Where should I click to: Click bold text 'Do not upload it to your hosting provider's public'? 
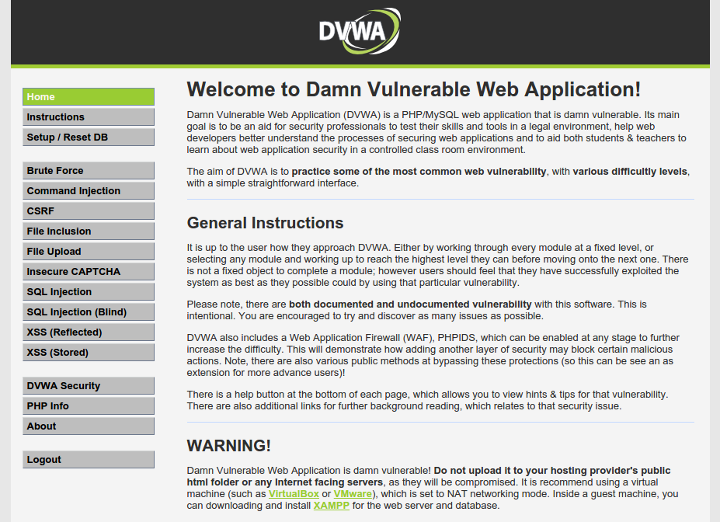click(552, 471)
